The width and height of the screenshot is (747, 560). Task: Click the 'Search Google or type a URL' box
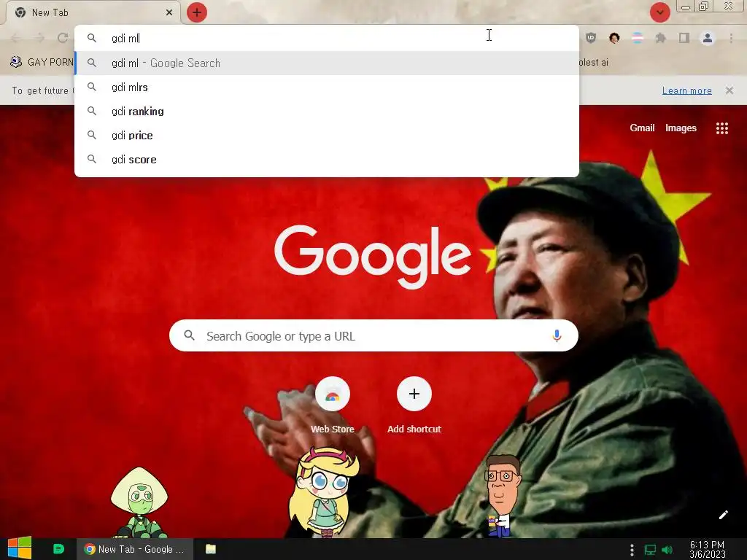(x=373, y=335)
